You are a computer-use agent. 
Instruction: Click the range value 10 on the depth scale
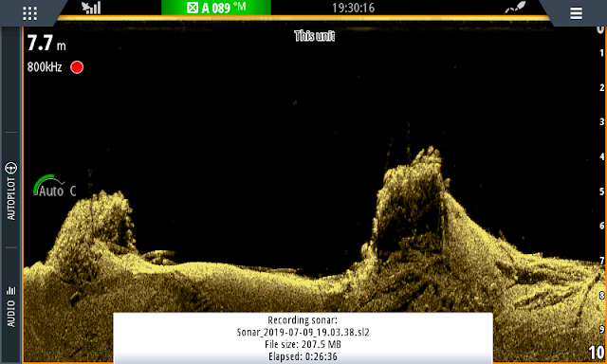[x=597, y=353]
